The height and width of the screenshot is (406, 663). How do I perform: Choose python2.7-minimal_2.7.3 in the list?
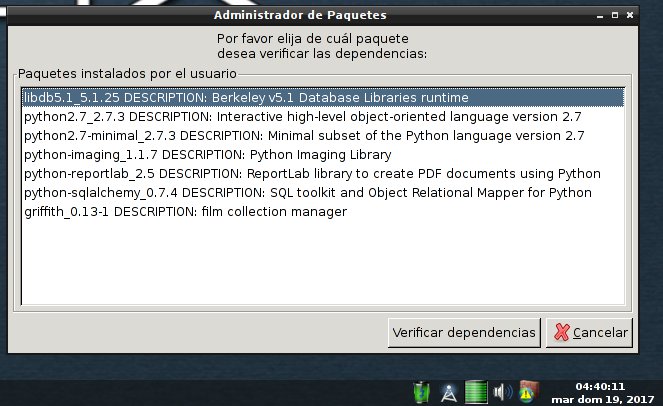coord(323,136)
